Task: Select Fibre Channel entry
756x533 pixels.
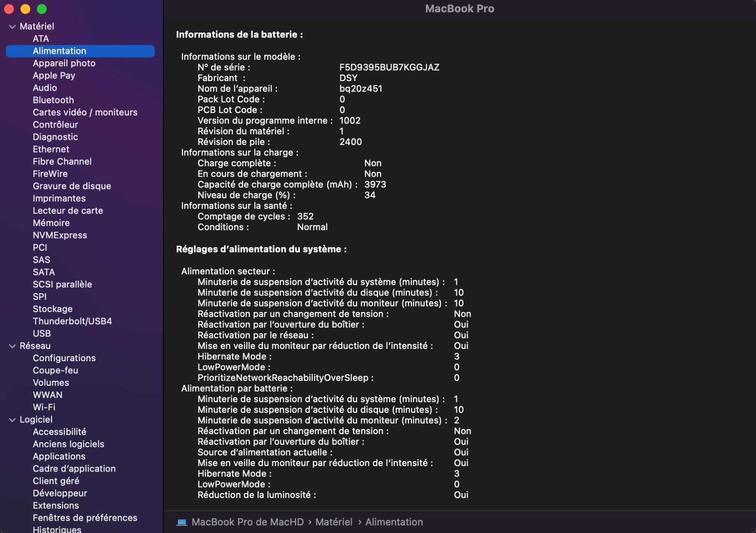Action: tap(62, 161)
